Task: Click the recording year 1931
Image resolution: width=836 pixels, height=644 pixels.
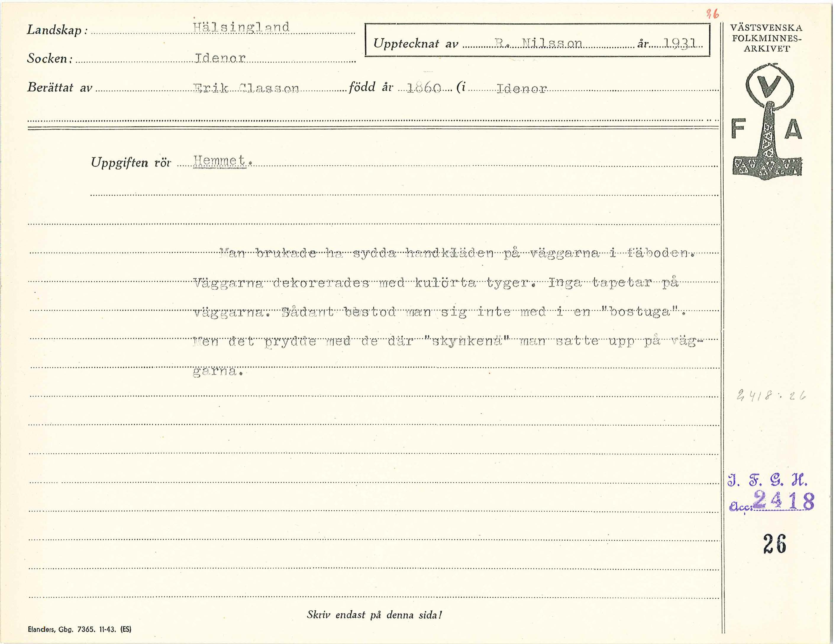Action: (x=680, y=43)
